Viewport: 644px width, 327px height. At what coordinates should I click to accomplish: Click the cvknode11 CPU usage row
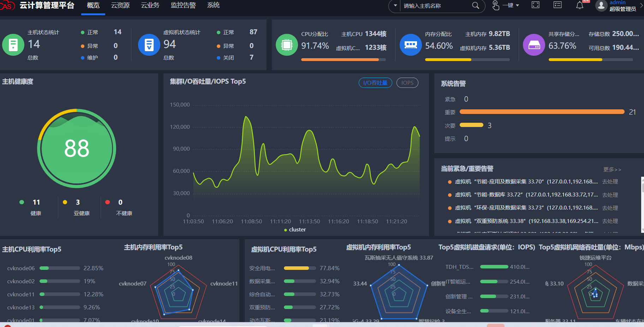coord(55,294)
